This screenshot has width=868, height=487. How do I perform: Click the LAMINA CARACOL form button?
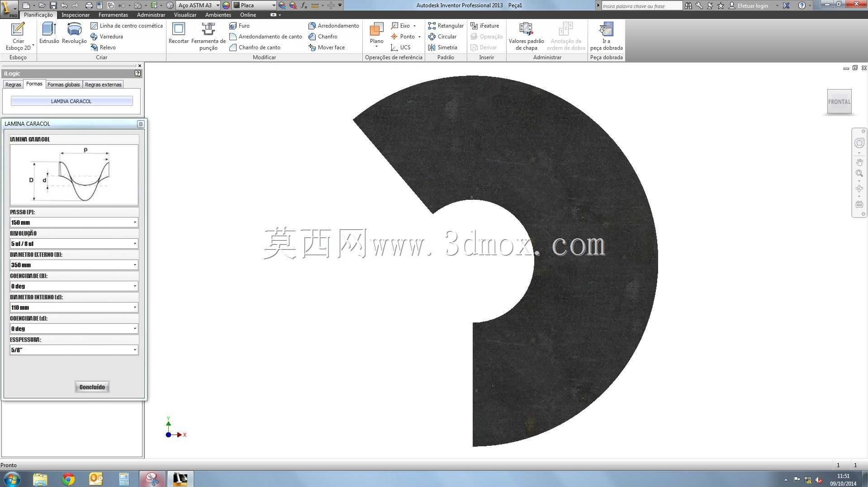click(71, 101)
